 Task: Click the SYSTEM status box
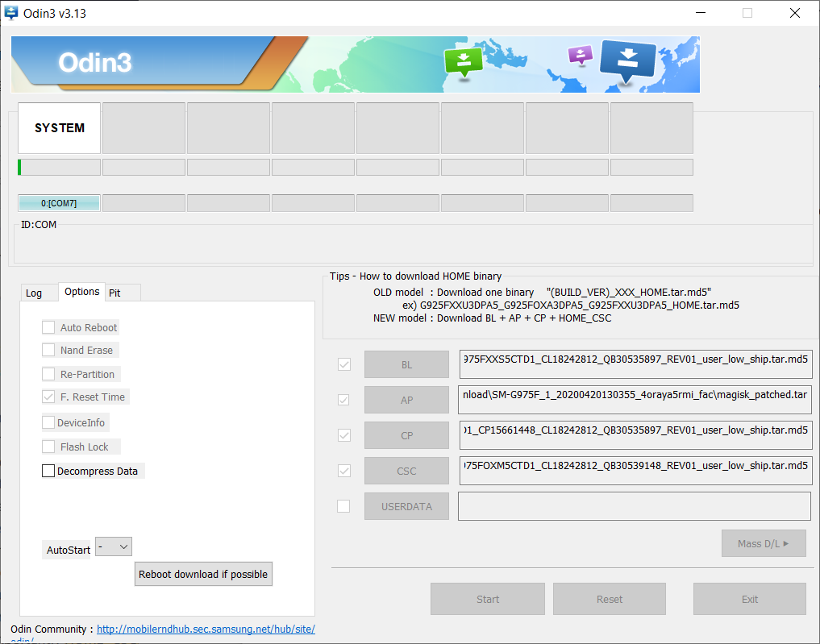coord(59,128)
